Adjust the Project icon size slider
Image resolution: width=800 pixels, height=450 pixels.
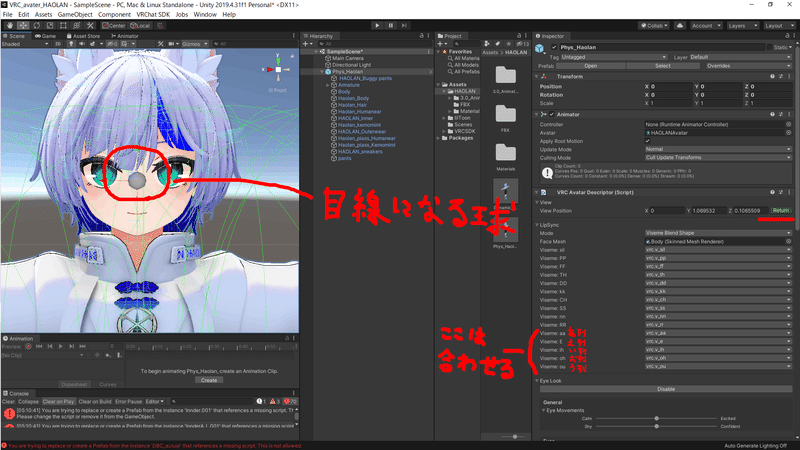[514, 437]
